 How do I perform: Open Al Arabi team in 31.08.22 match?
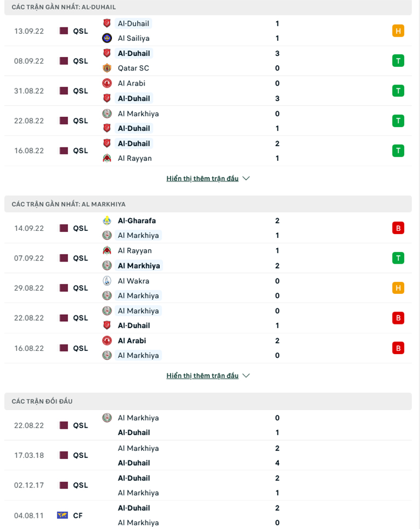(x=131, y=83)
